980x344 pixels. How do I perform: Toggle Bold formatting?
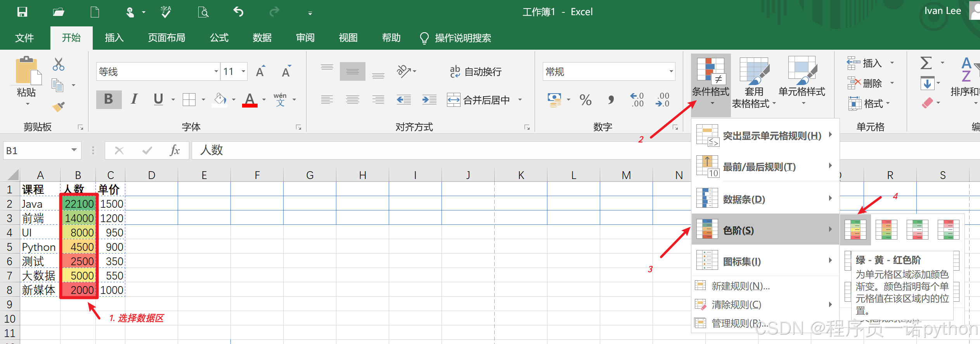pos(109,99)
